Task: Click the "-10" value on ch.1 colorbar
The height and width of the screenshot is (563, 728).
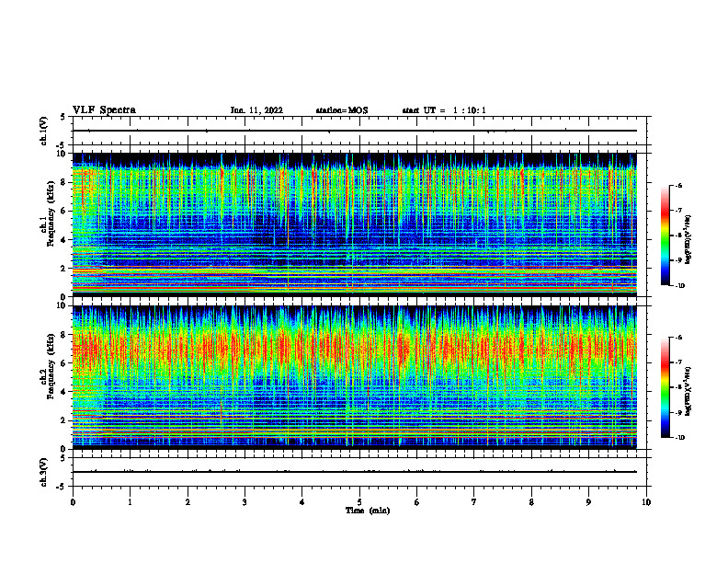Action: point(680,286)
